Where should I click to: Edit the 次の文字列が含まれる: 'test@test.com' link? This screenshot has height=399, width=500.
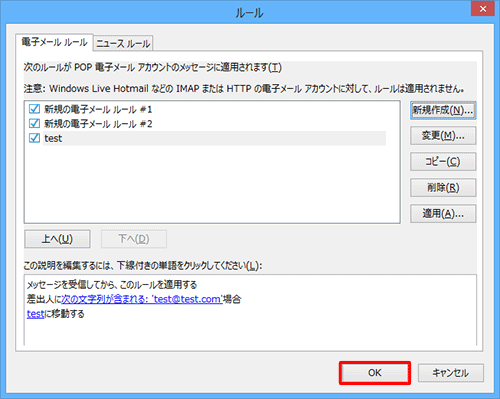142,299
